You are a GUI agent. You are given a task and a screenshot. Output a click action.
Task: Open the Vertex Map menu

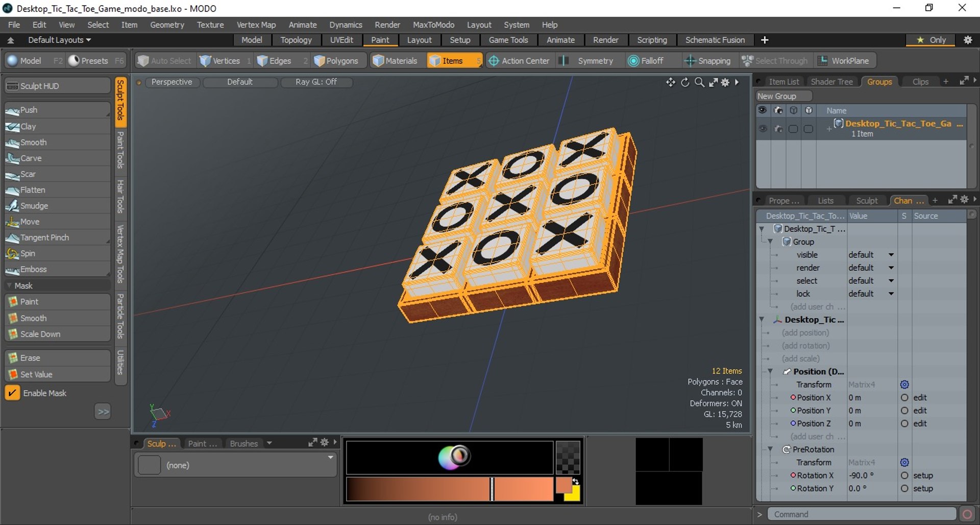(x=256, y=25)
